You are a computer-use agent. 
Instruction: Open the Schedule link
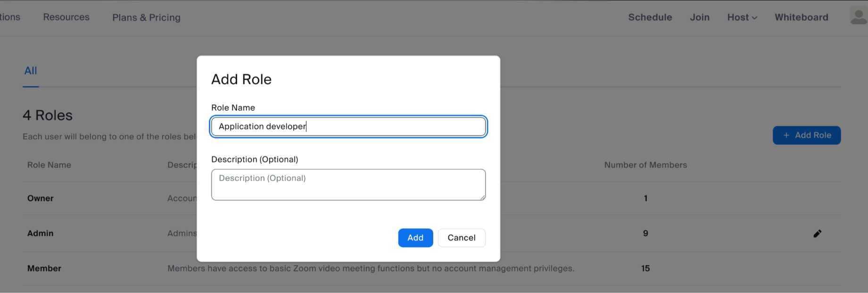[650, 17]
